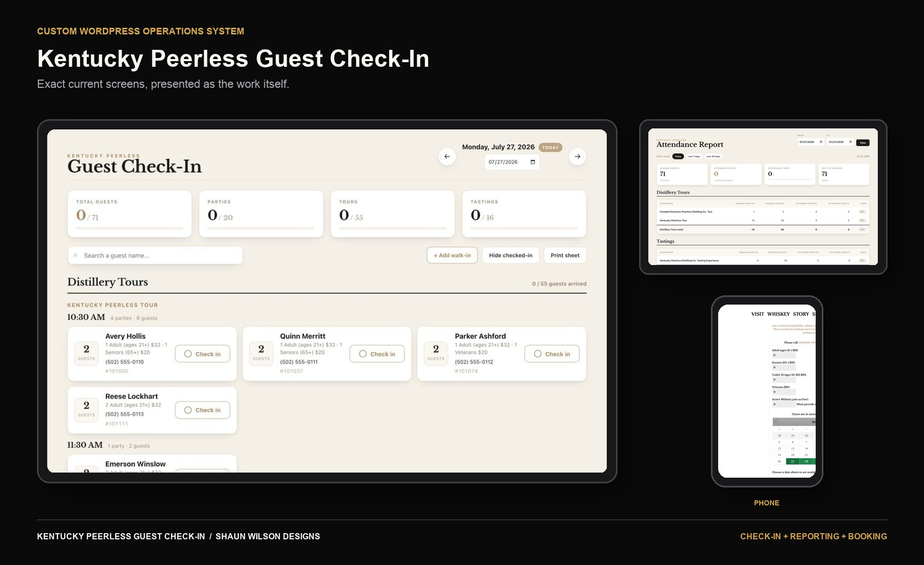This screenshot has width=924, height=565.
Task: Open the Total Guests stat card
Action: 130,214
